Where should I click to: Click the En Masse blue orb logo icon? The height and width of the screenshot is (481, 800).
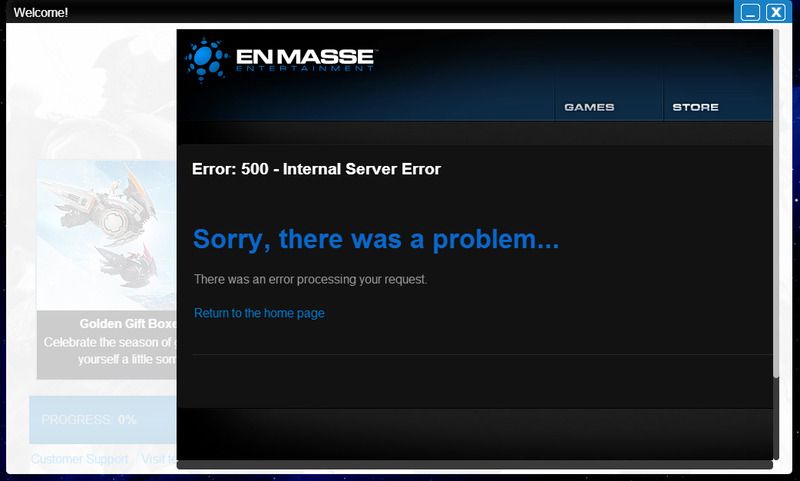pos(207,60)
